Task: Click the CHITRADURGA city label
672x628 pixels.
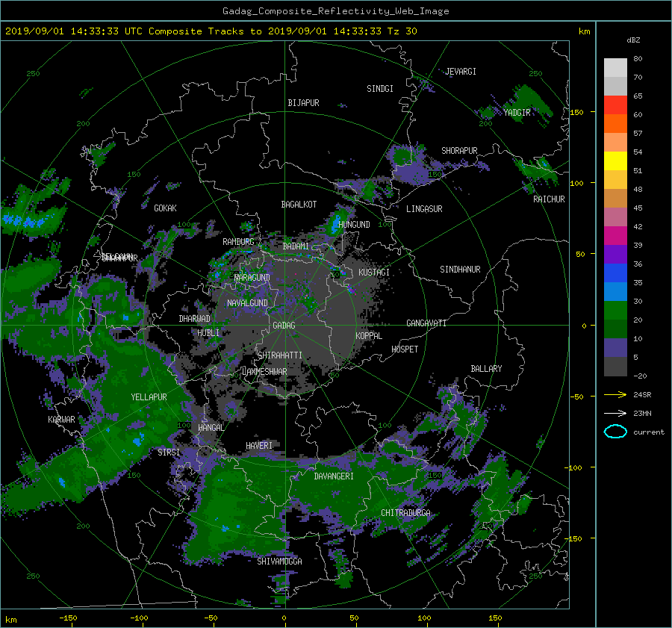Action: click(x=405, y=513)
